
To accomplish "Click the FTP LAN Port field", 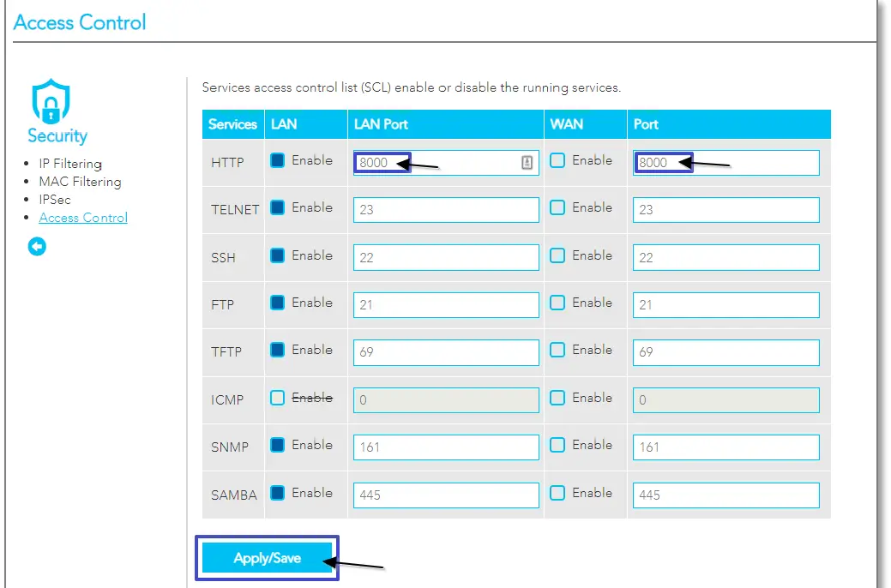I will click(x=446, y=304).
